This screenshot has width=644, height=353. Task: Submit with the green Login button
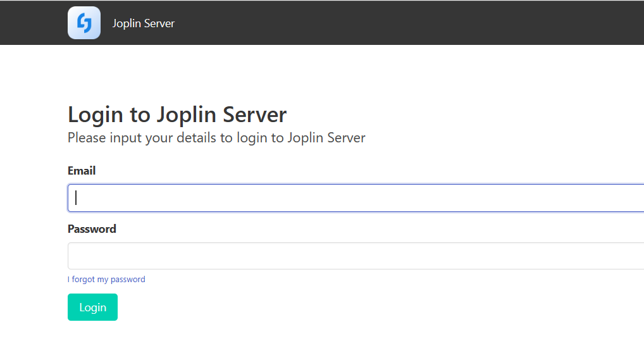click(x=92, y=307)
